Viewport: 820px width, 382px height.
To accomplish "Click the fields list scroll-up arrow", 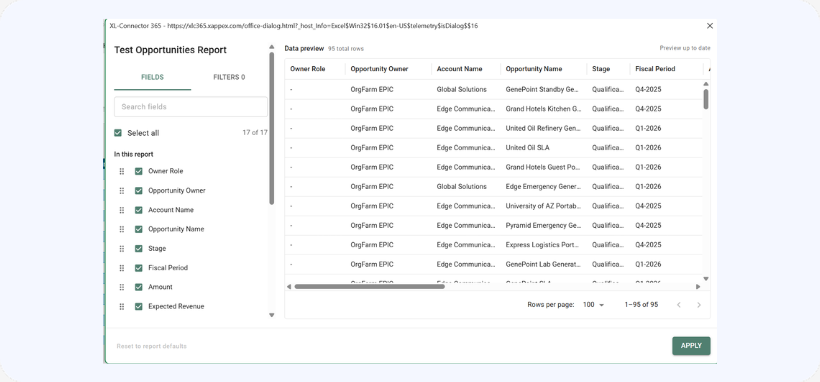I will click(x=271, y=47).
